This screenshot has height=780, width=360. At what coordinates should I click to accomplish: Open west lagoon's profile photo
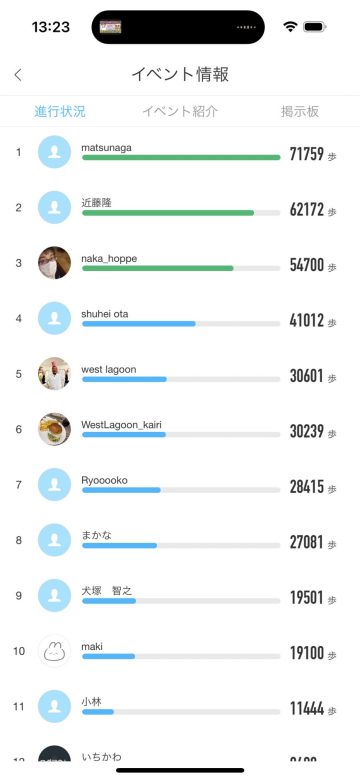54,374
